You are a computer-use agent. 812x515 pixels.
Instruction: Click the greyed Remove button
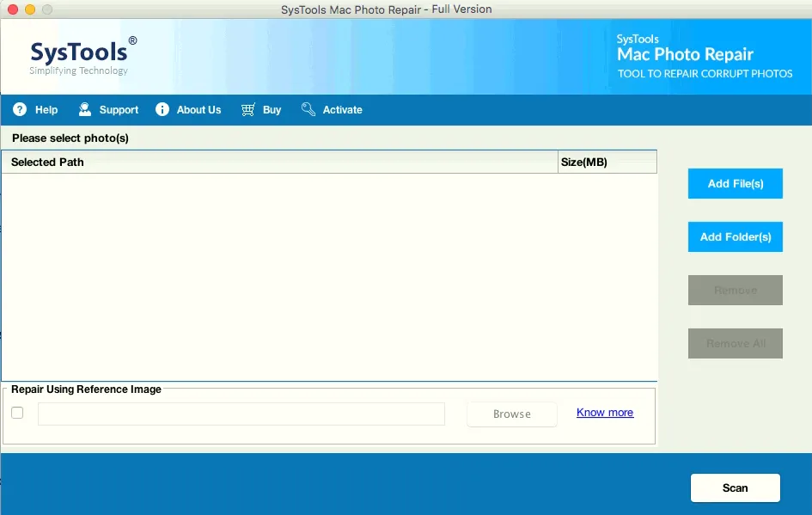point(736,290)
